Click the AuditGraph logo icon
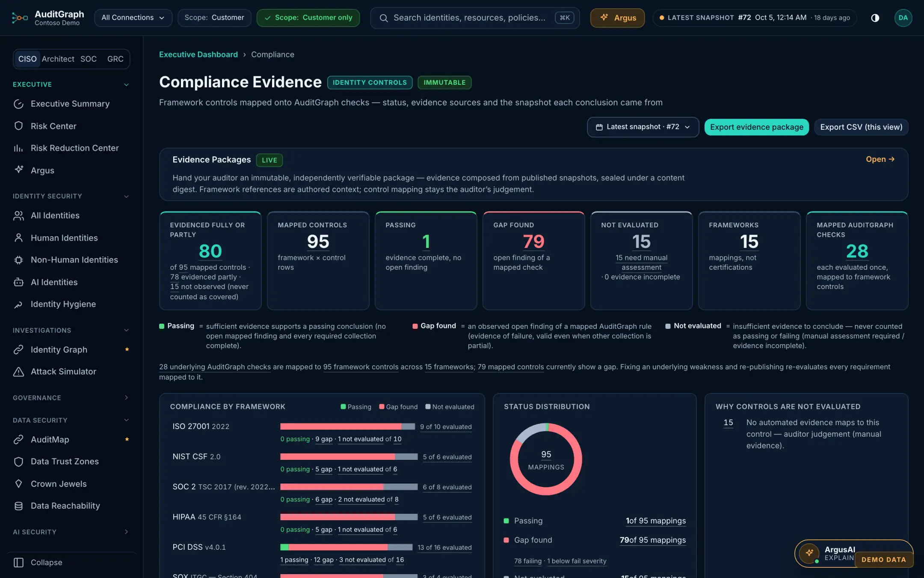This screenshot has height=578, width=924. coord(20,18)
